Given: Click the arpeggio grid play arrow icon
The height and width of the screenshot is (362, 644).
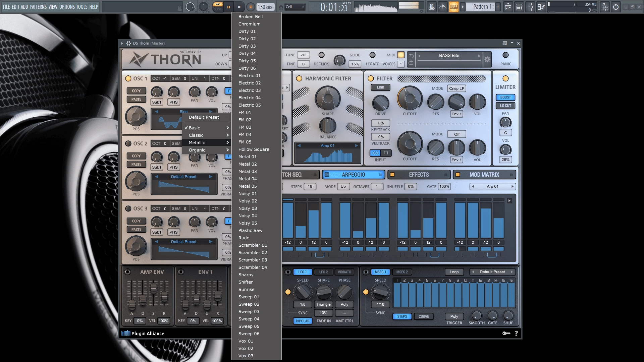Looking at the screenshot, I should pos(509,200).
